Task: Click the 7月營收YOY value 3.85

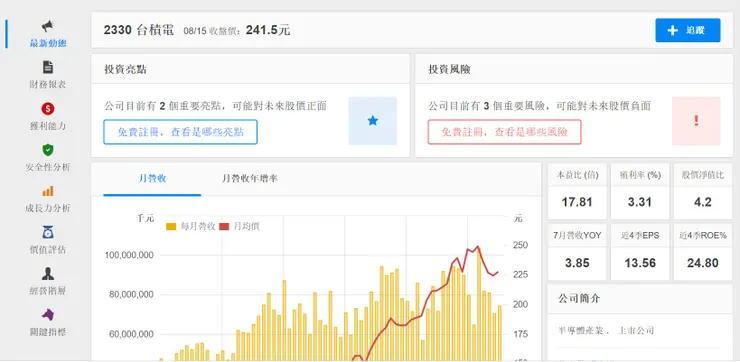Action: (577, 263)
